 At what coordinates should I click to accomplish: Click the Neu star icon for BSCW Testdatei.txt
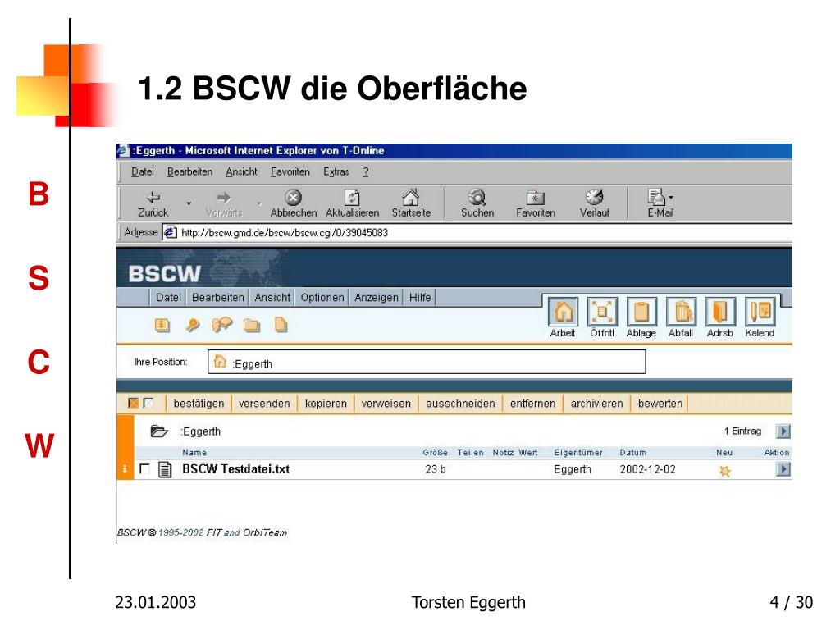coord(725,471)
